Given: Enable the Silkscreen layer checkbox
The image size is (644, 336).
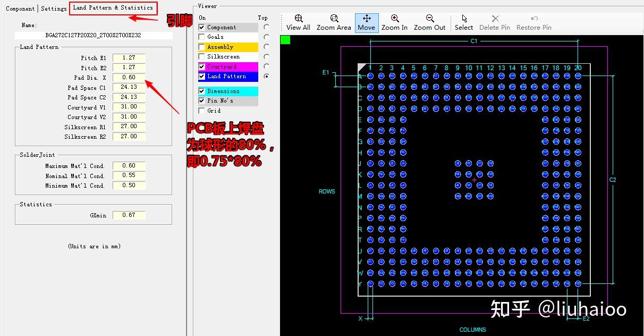Looking at the screenshot, I should click(201, 56).
